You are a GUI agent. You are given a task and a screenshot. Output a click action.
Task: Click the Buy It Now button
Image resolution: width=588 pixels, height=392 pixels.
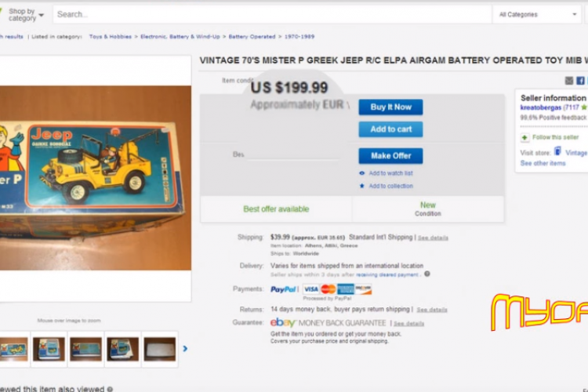coord(390,107)
